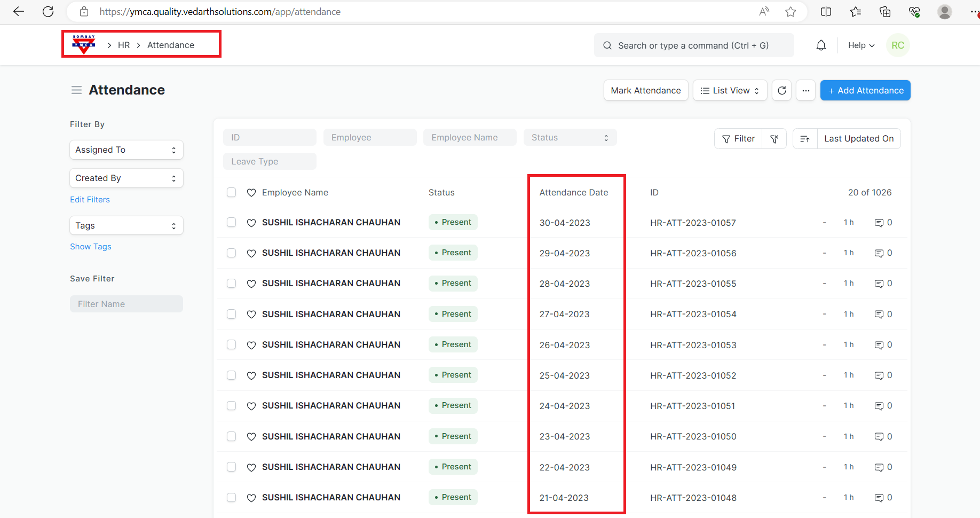Click the refresh list icon button
Viewport: 980px width, 518px height.
click(x=781, y=90)
